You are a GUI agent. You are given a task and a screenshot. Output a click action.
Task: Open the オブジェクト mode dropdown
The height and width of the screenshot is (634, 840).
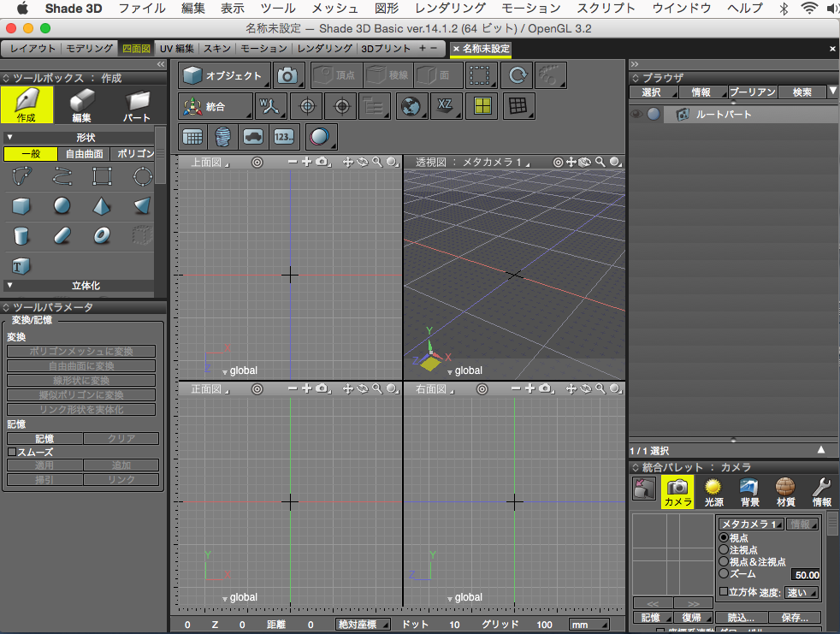point(224,75)
